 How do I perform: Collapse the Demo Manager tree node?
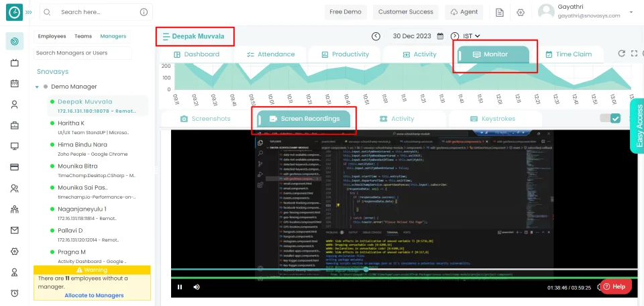tap(37, 87)
